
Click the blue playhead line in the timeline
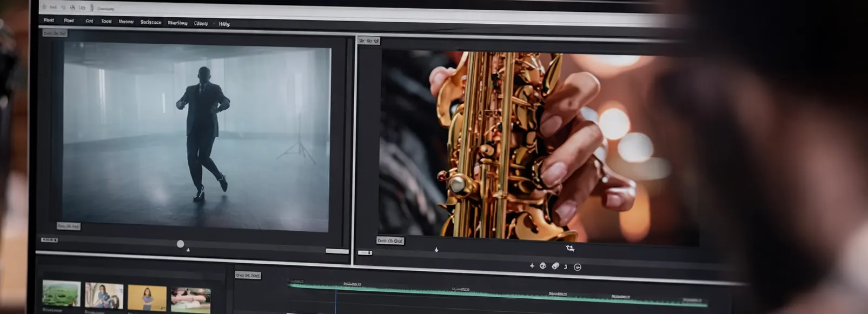[336, 300]
